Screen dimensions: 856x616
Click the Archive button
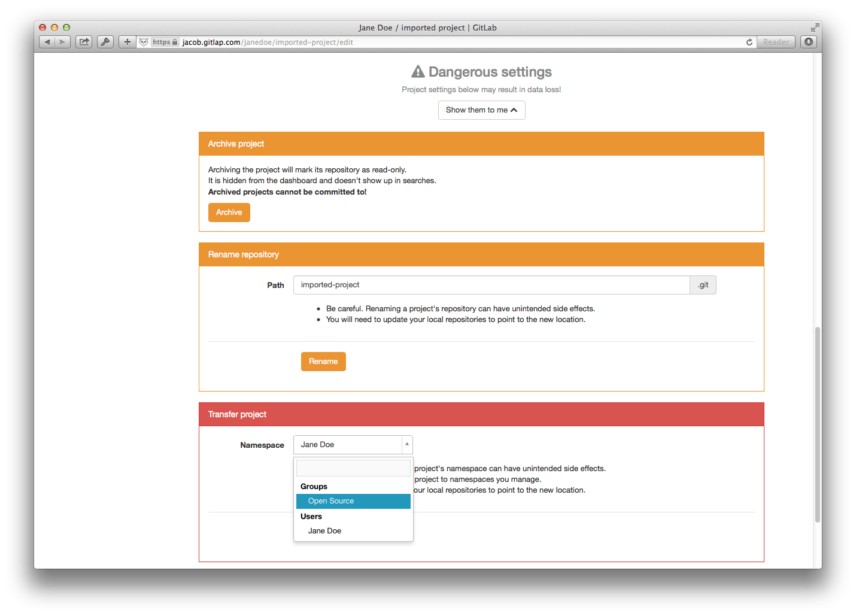229,212
